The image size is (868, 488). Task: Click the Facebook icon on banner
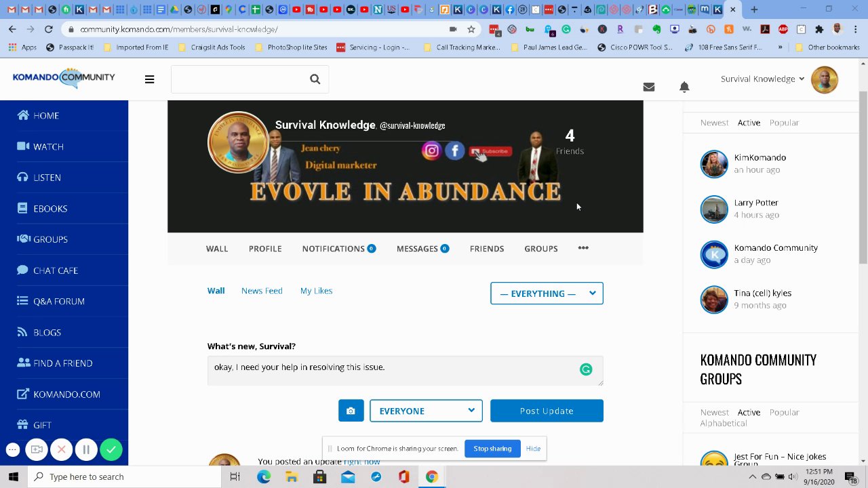(455, 150)
